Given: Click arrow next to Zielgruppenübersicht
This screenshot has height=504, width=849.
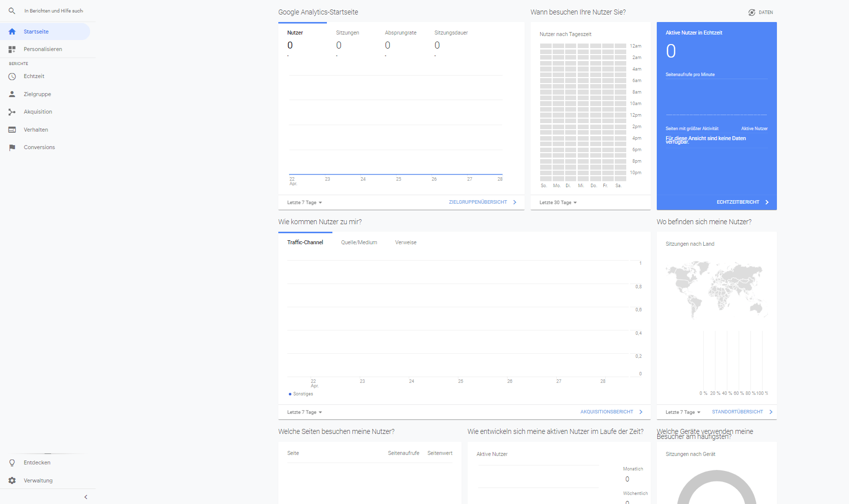Looking at the screenshot, I should coord(515,202).
